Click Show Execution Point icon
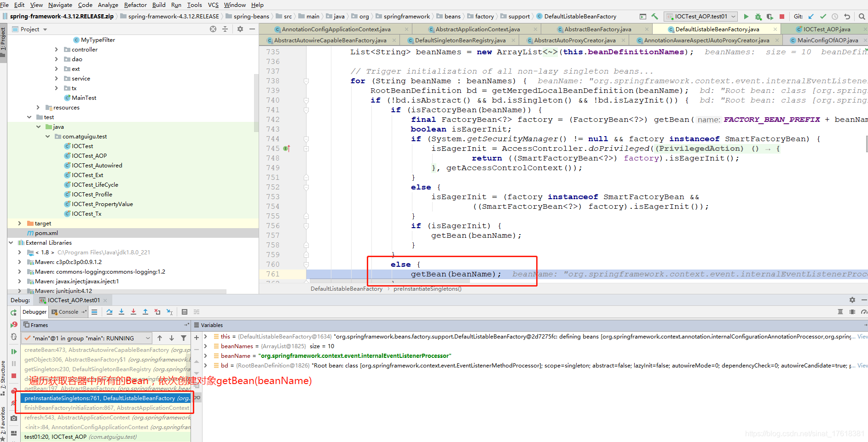The image size is (868, 442). (x=94, y=312)
